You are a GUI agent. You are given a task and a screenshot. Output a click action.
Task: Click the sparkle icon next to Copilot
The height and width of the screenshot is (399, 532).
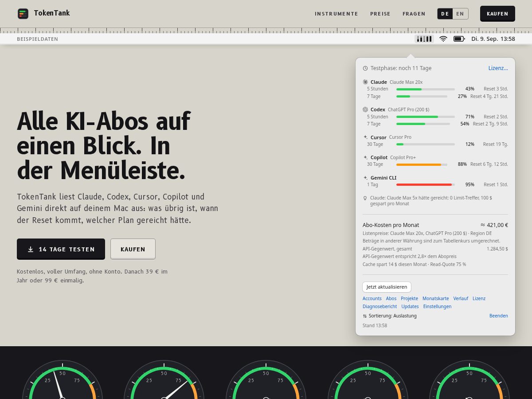point(365,157)
